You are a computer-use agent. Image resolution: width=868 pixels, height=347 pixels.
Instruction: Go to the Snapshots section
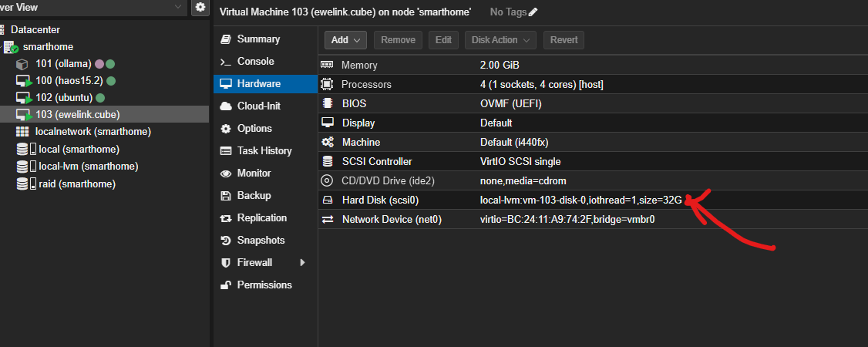click(261, 241)
